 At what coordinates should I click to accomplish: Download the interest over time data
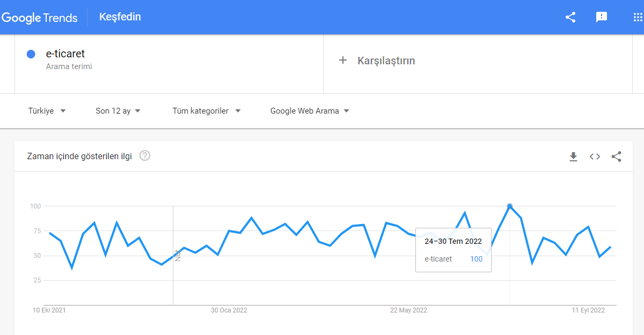click(x=573, y=157)
